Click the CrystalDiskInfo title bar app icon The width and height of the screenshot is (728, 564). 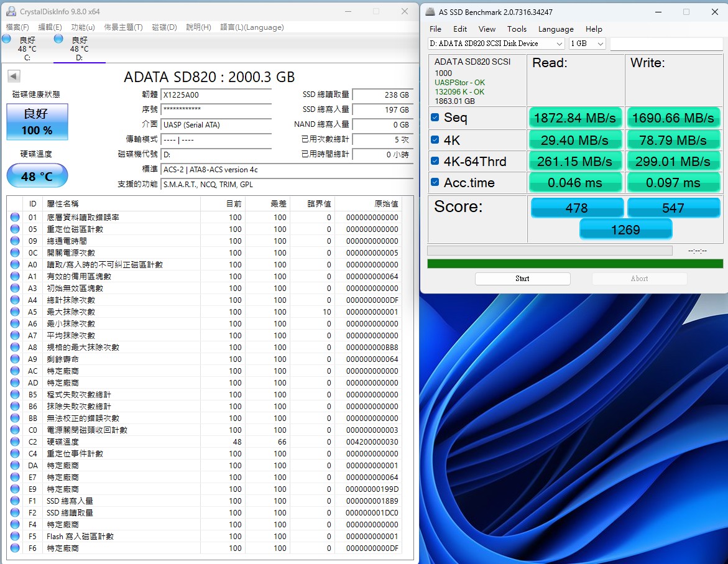11,11
